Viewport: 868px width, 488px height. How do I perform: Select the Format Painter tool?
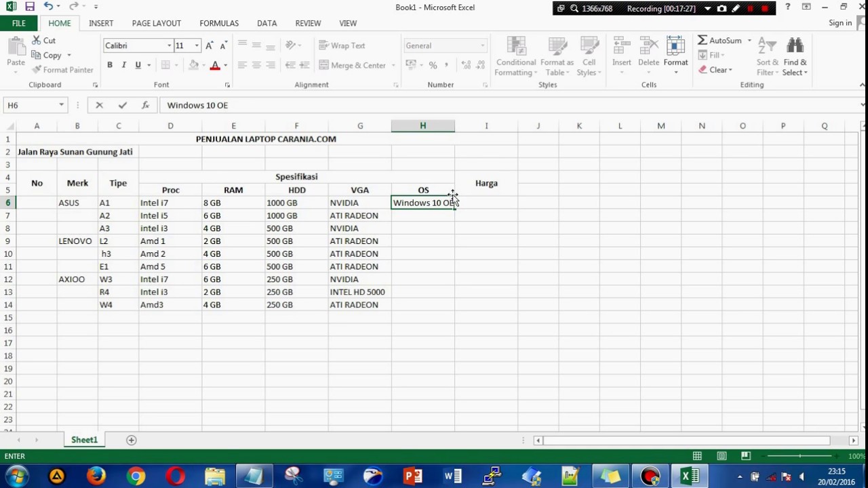(x=62, y=70)
